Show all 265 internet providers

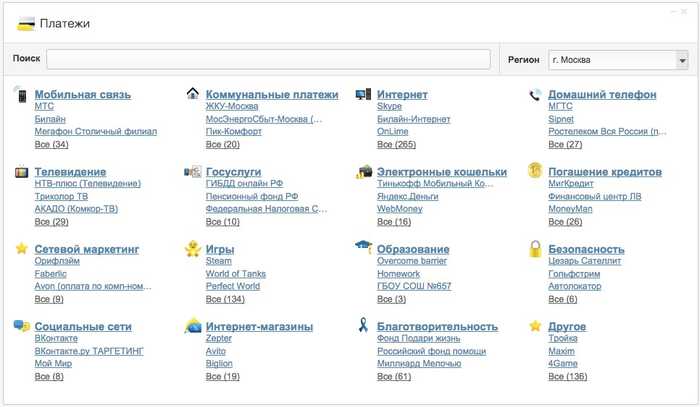click(396, 144)
